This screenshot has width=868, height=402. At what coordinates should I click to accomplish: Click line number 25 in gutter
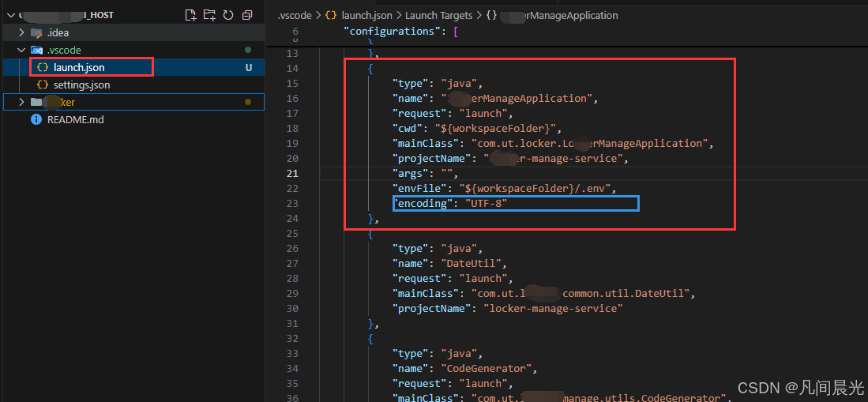pos(291,233)
